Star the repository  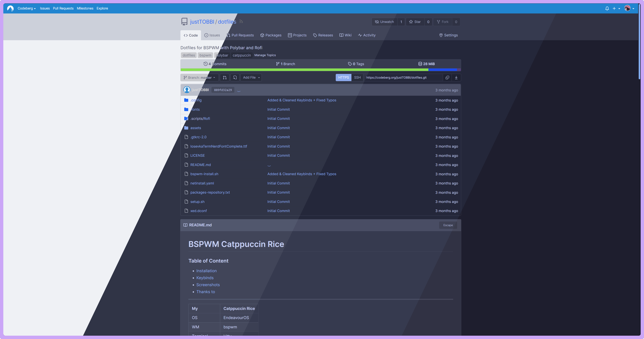[415, 22]
